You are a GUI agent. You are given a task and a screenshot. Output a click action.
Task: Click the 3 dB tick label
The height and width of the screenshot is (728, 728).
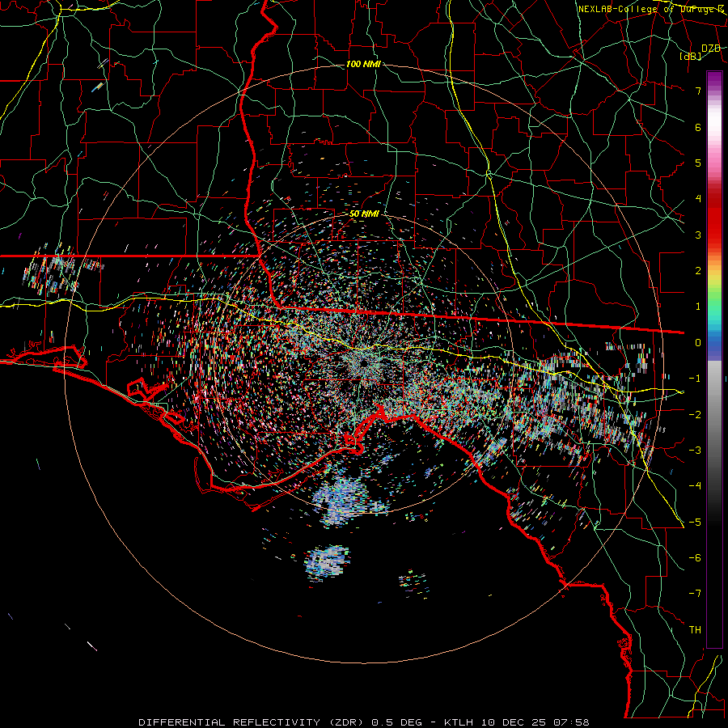(x=698, y=235)
